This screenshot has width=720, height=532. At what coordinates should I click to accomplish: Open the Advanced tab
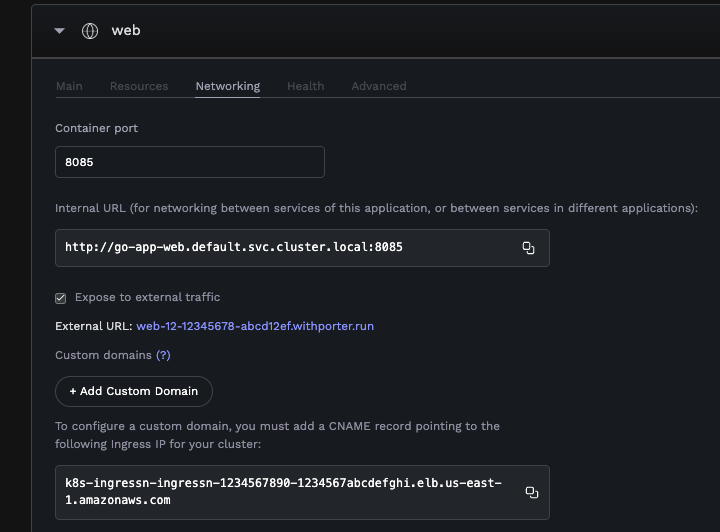click(379, 86)
